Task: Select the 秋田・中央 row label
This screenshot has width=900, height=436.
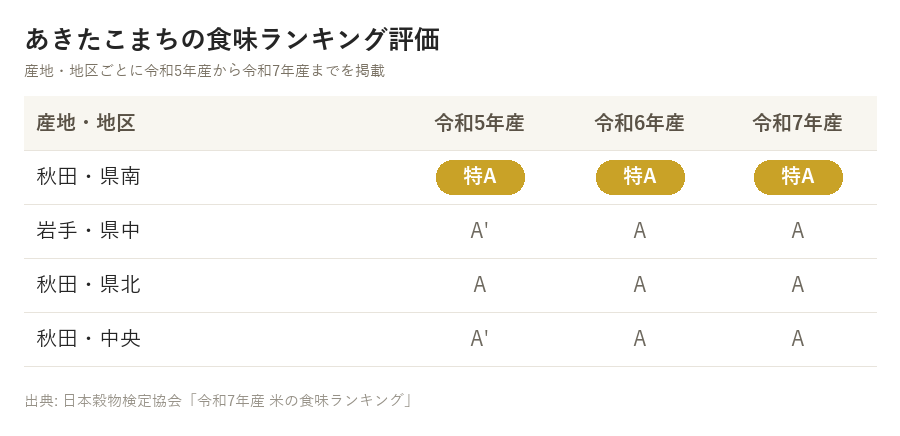Action: coord(88,338)
